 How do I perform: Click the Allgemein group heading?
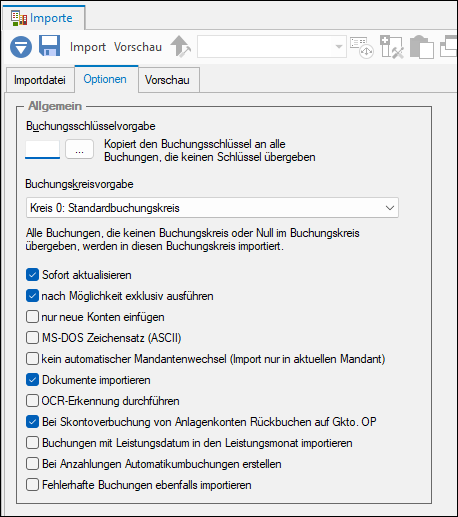tap(55, 106)
